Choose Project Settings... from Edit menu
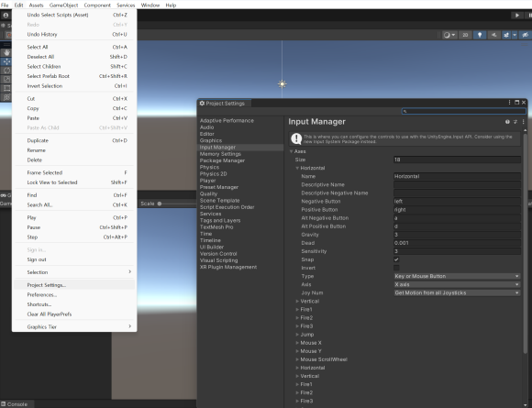Screen dimensions: 532x408 74,285
